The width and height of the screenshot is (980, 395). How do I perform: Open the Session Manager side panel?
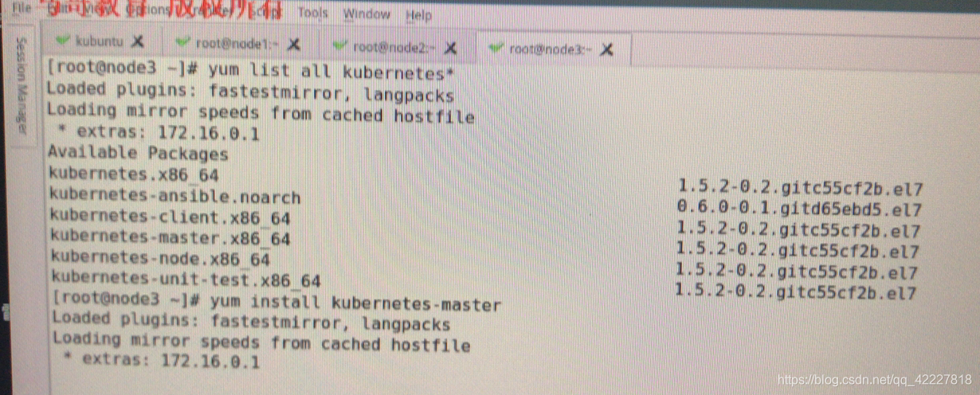tap(21, 85)
